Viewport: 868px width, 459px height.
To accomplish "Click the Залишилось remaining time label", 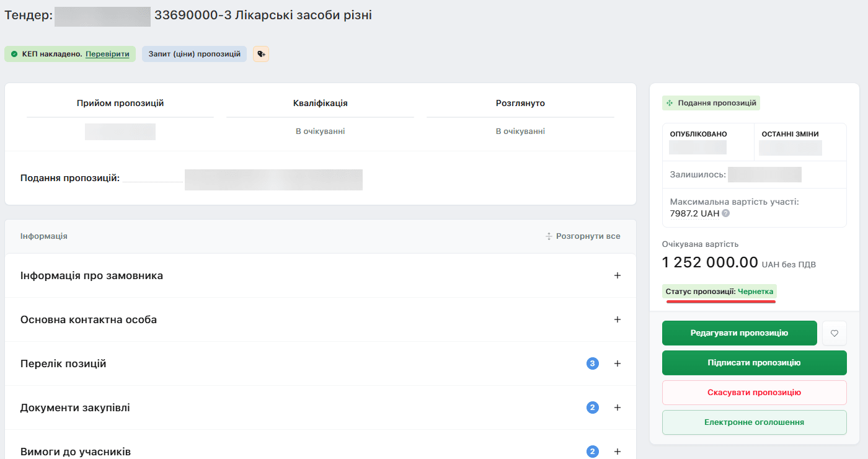I will pyautogui.click(x=698, y=175).
